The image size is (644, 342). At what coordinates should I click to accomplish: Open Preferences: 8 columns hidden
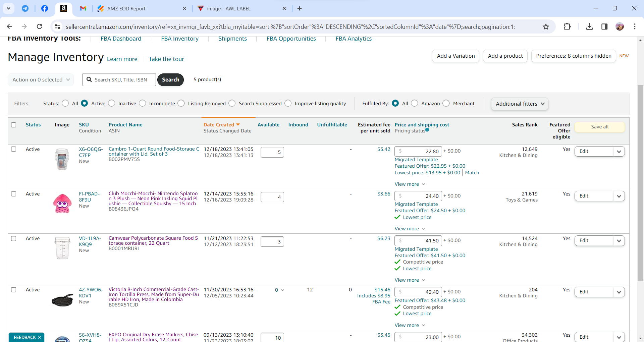tap(574, 56)
